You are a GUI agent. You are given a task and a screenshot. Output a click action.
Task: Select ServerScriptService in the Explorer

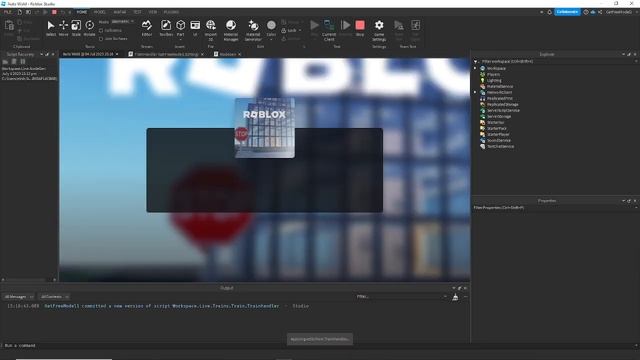[503, 111]
